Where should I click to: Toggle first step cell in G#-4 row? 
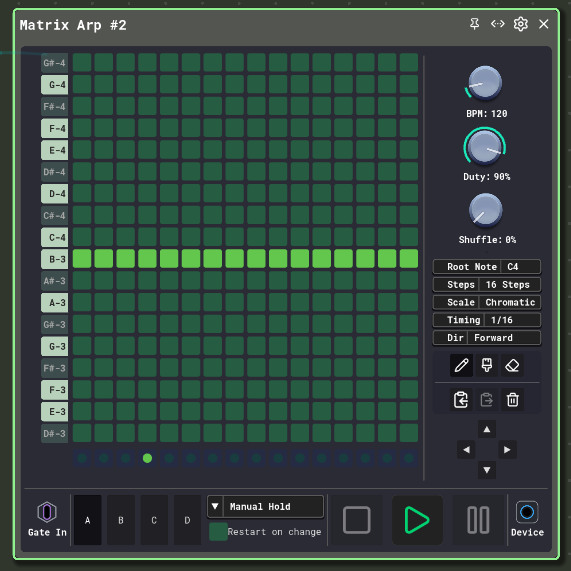[x=82, y=63]
